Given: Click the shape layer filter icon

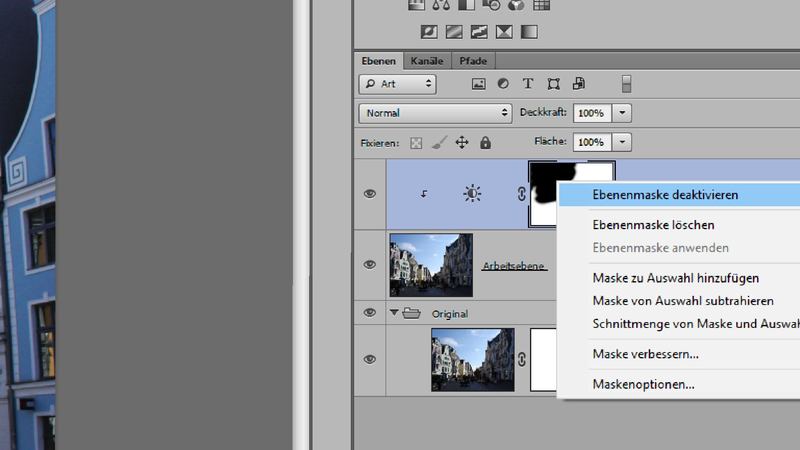Looking at the screenshot, I should (x=553, y=84).
